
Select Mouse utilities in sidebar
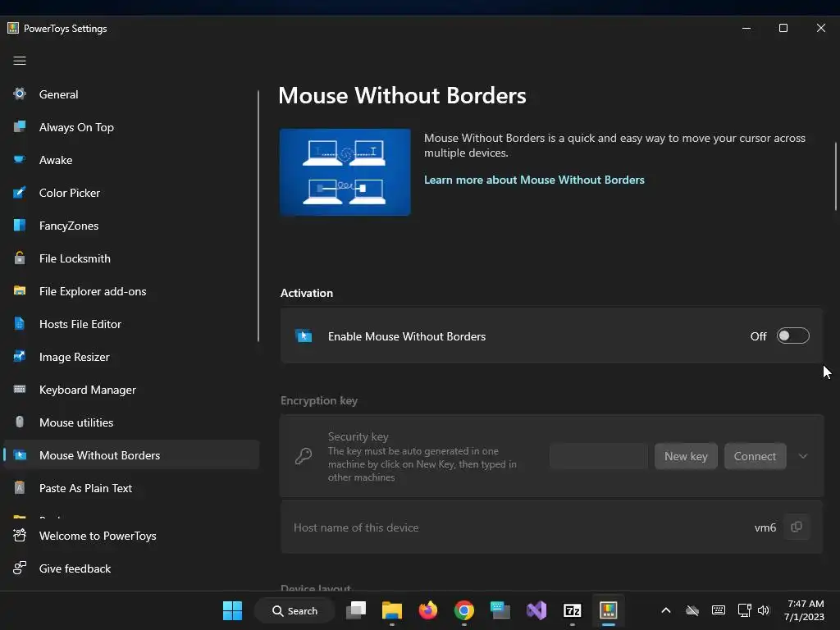(130, 422)
